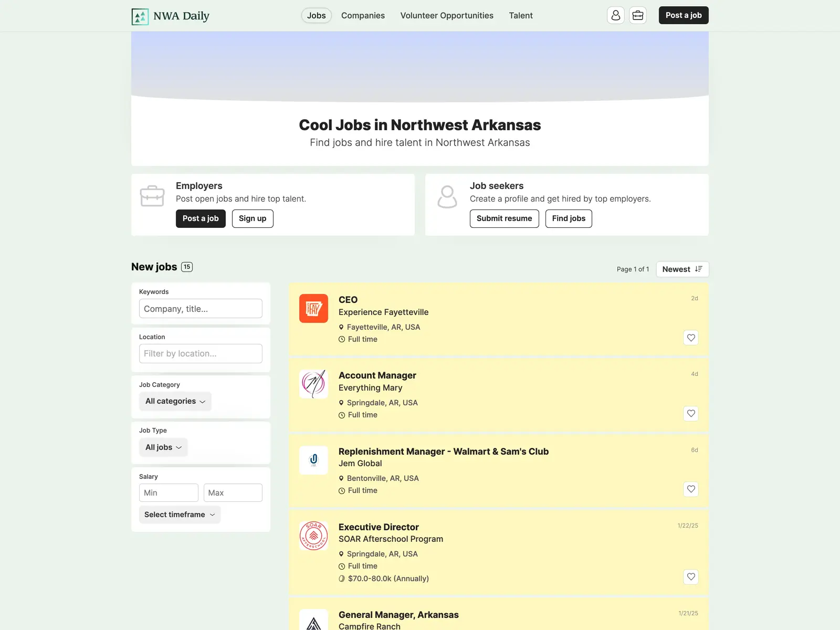Screen dimensions: 840x630
Task: Click Post a job in Employers card
Action: coord(201,218)
